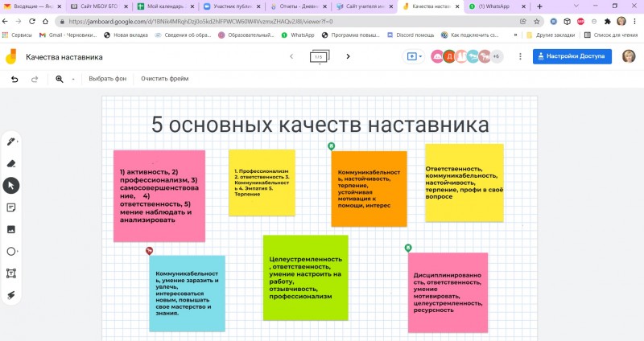Click "Очистить фрейм" to clear frame
The image size is (644, 341).
click(164, 79)
